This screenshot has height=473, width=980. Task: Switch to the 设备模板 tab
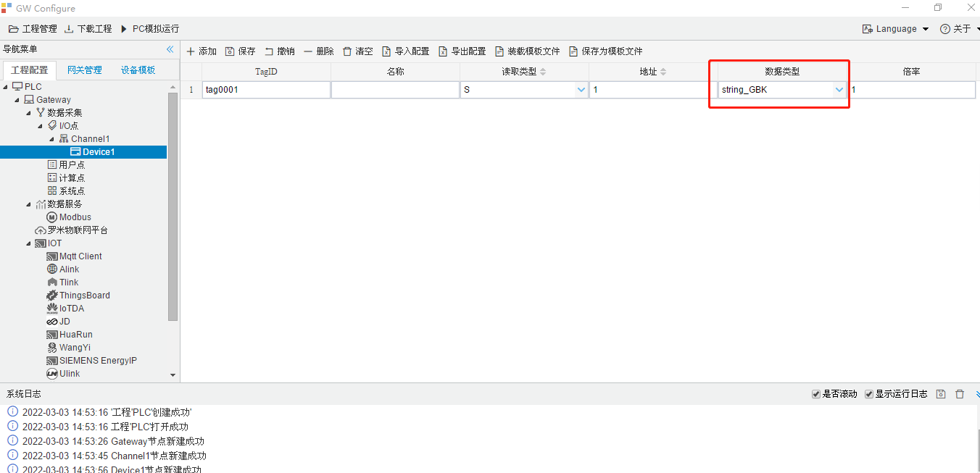click(x=138, y=70)
